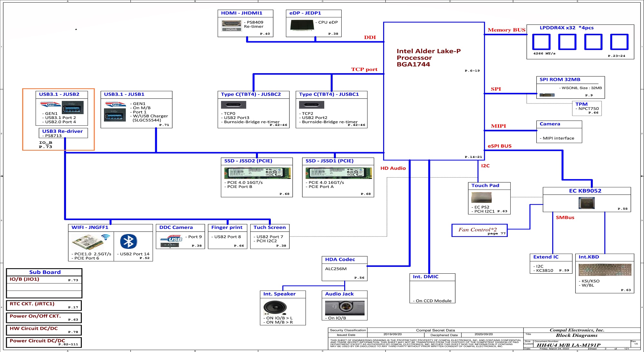
Task: Click the SSD module image in JSSD2
Action: click(257, 173)
